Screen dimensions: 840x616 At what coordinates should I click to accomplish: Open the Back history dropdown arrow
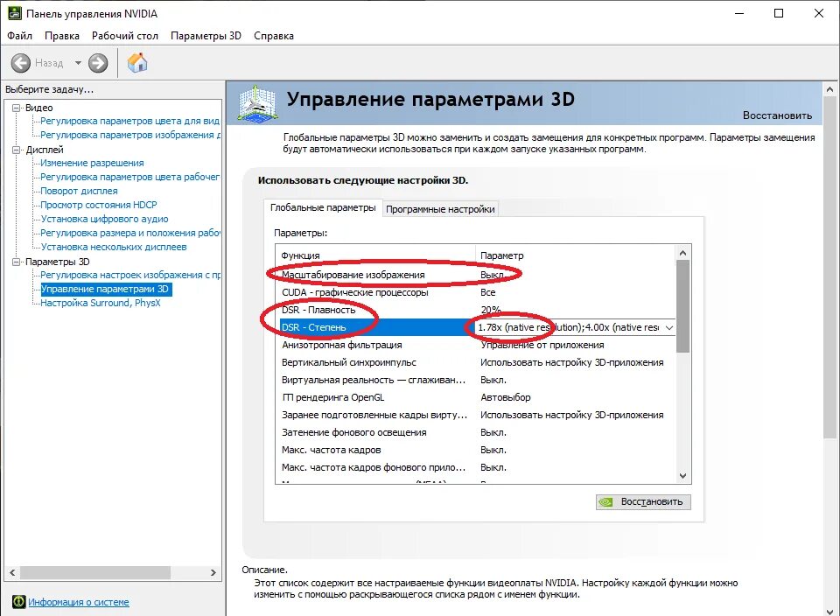pyautogui.click(x=78, y=63)
